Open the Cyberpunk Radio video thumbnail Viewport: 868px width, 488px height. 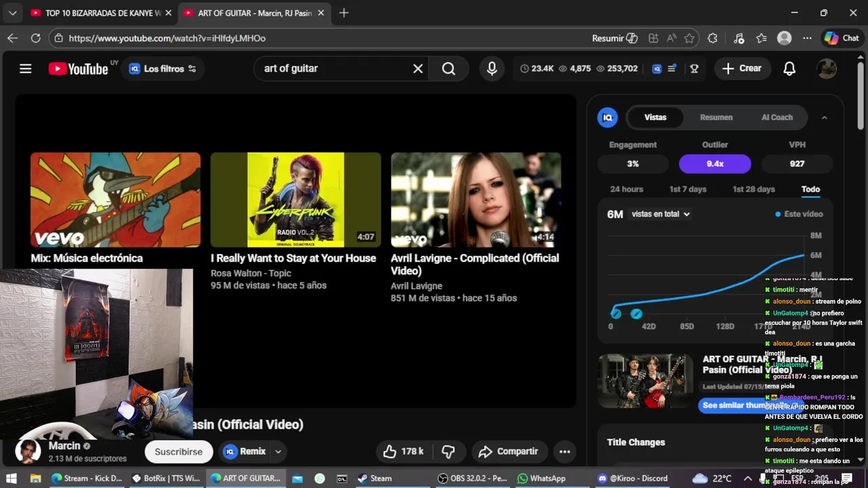296,199
